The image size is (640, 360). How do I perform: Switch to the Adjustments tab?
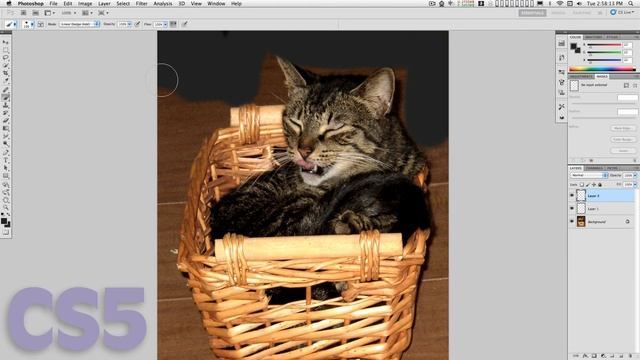581,76
